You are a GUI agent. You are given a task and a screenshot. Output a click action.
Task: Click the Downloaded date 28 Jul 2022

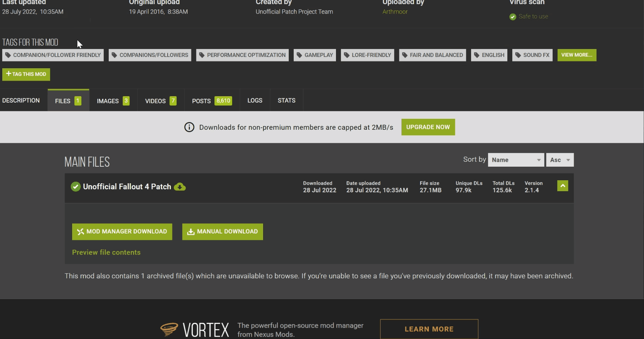tap(320, 190)
